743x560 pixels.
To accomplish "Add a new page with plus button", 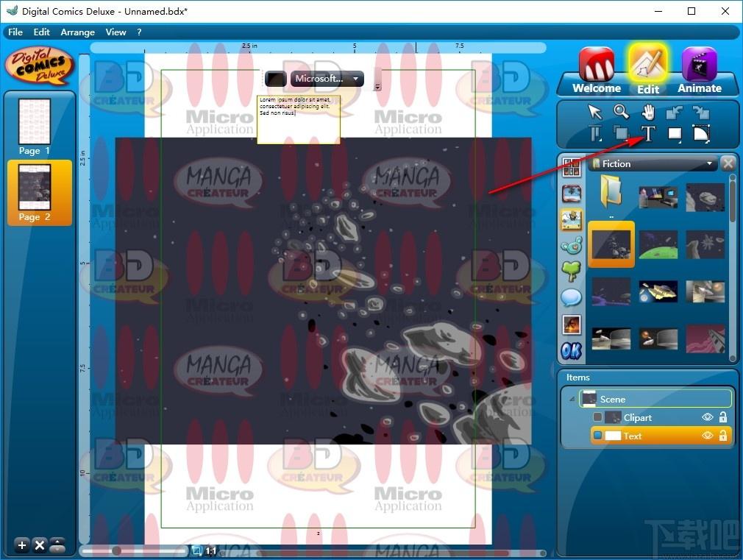I will [x=22, y=545].
